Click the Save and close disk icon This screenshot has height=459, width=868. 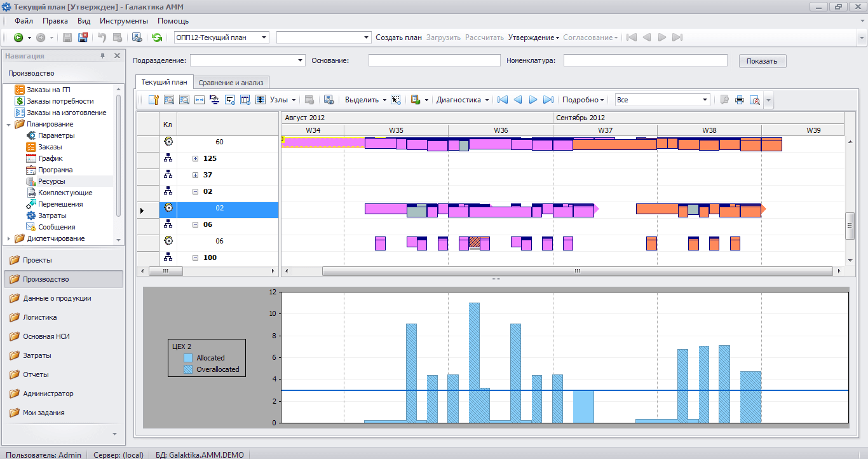[83, 38]
